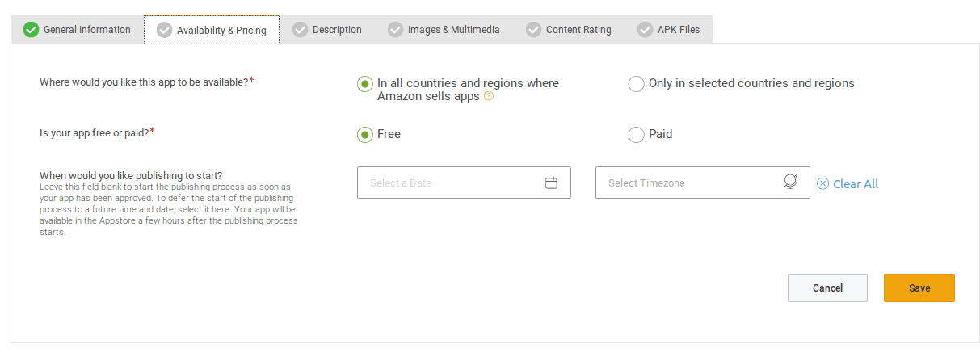This screenshot has width=980, height=361.
Task: Switch to the Description tab
Action: tap(337, 30)
